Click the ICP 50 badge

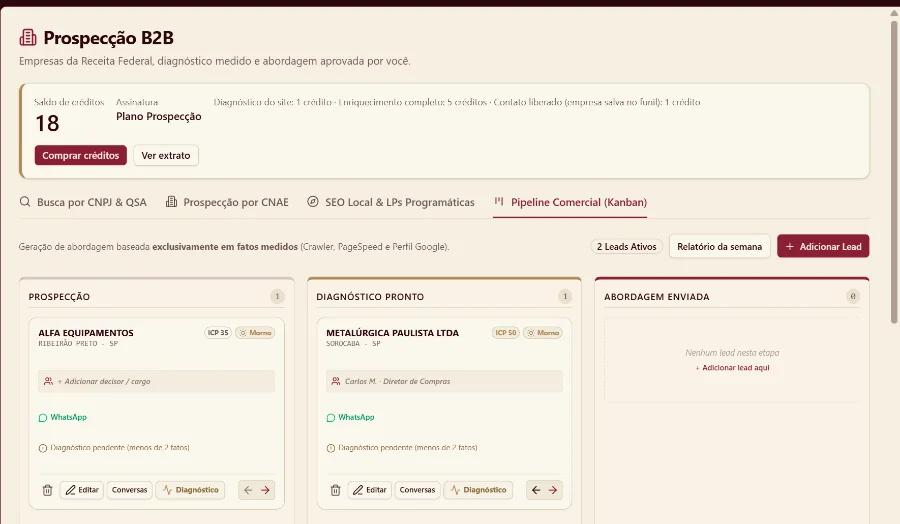coord(506,333)
